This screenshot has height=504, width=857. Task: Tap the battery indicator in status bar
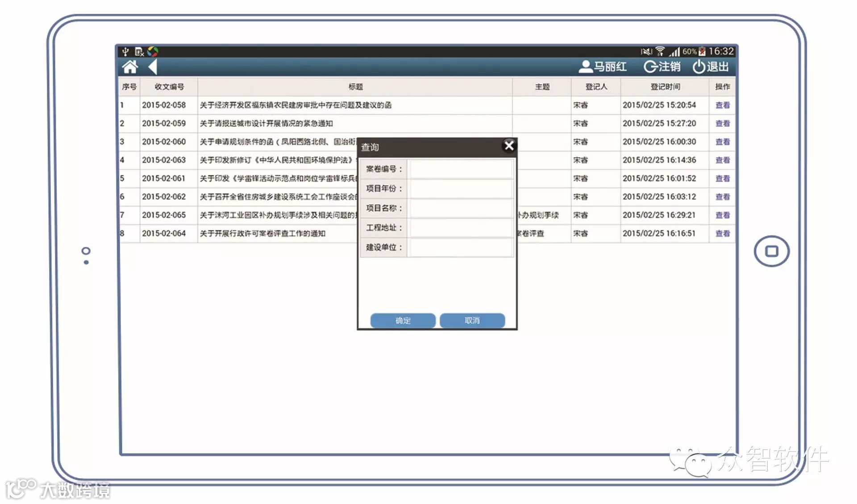[702, 51]
